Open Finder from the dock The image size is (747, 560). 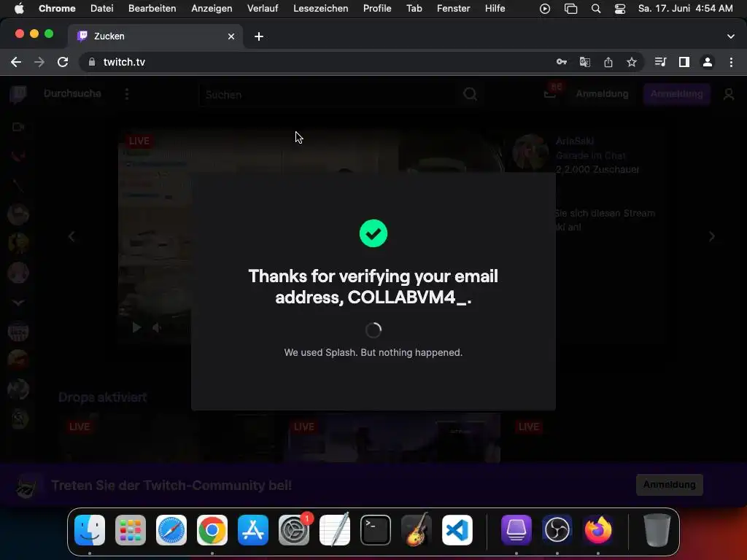(90, 530)
